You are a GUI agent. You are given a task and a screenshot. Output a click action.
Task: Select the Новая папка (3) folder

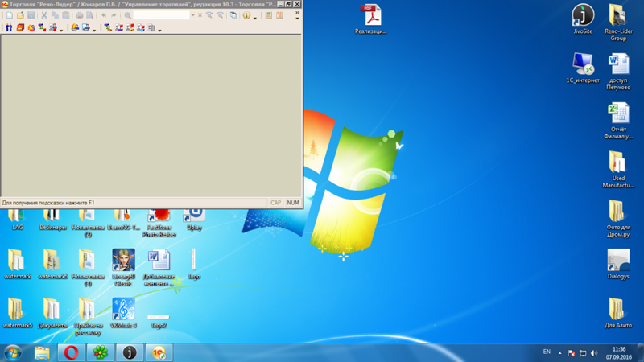pyautogui.click(x=88, y=267)
